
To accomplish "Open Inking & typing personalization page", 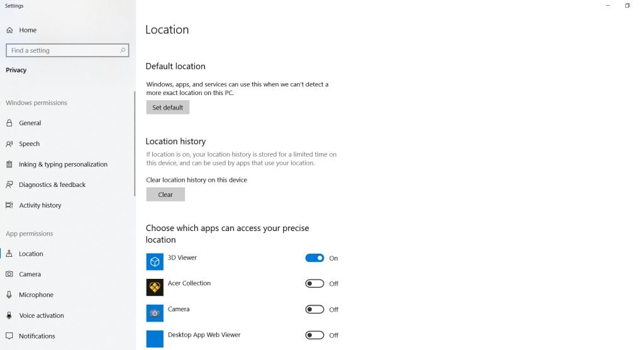I will click(63, 164).
